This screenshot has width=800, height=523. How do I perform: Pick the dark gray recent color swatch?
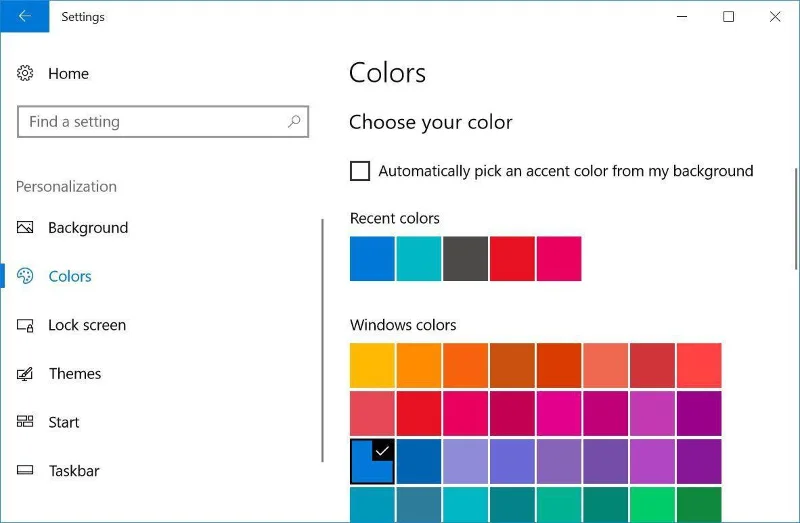(x=465, y=258)
